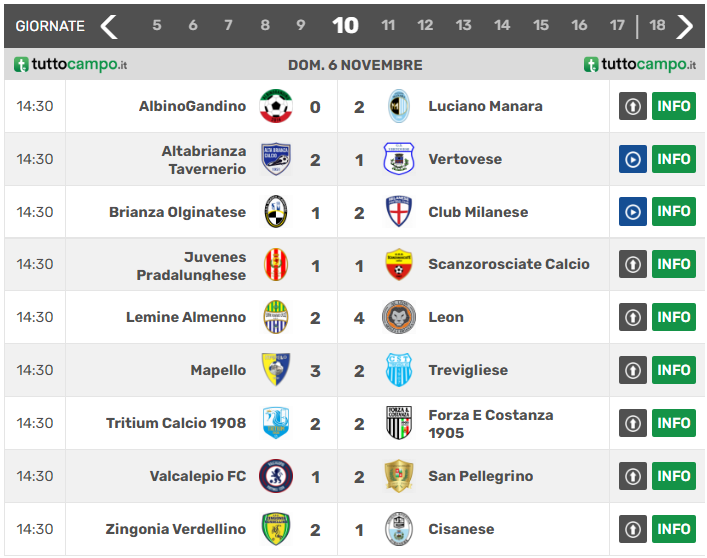
Task: Open INFO for Zingonia Verdellino vs Cisanese
Action: [x=674, y=529]
